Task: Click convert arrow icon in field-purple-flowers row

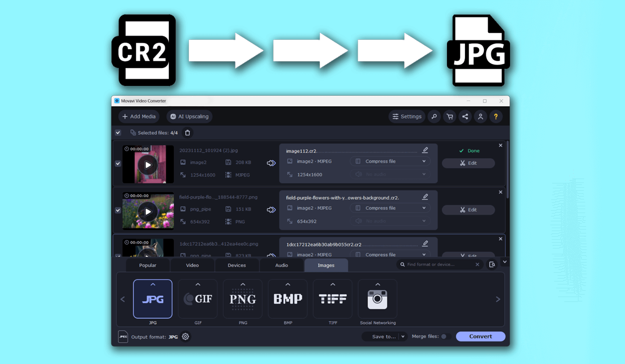Action: coord(271,210)
